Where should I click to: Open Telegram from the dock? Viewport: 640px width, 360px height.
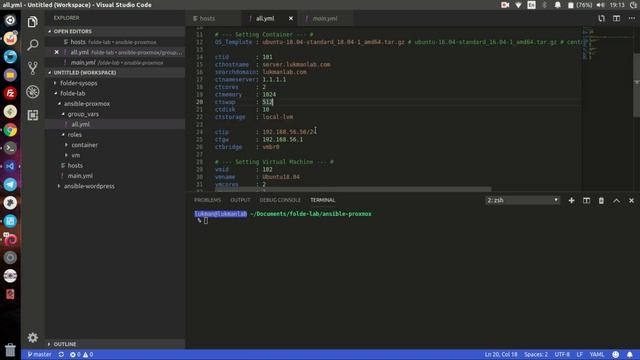10,184
